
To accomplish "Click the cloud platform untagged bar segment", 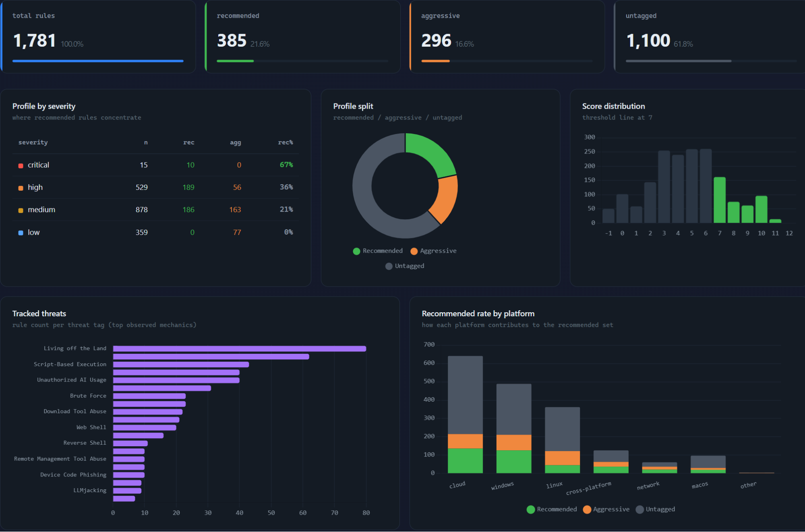I will tap(465, 395).
